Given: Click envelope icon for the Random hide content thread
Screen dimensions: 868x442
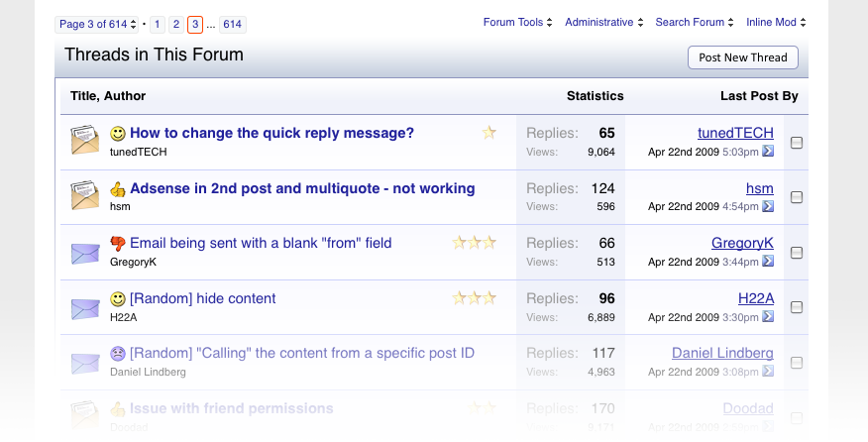Looking at the screenshot, I should pyautogui.click(x=85, y=307).
